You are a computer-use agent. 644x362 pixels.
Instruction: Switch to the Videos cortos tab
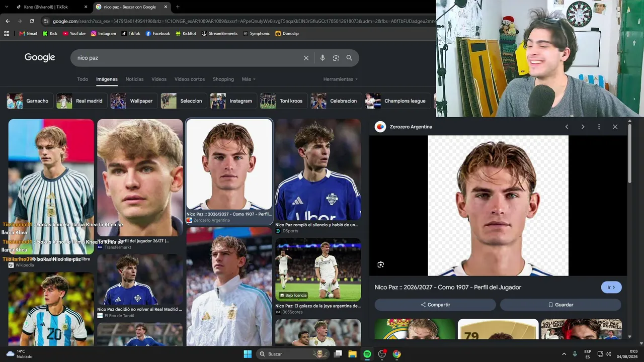[190, 79]
